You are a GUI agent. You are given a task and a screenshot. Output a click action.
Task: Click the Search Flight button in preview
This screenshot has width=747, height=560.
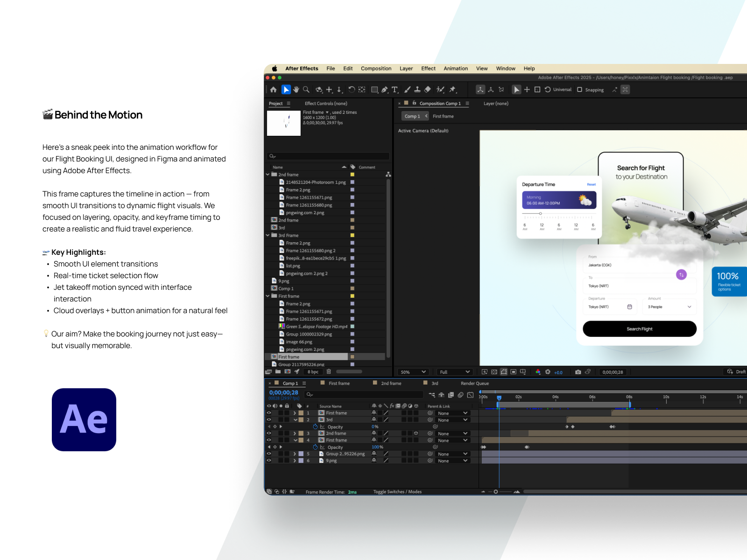point(640,329)
